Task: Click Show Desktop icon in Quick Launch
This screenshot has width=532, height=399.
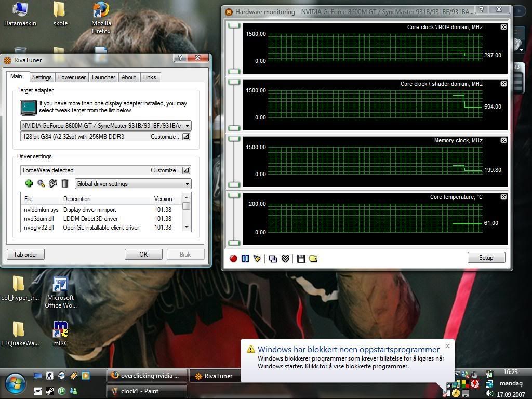Action: pos(37,376)
